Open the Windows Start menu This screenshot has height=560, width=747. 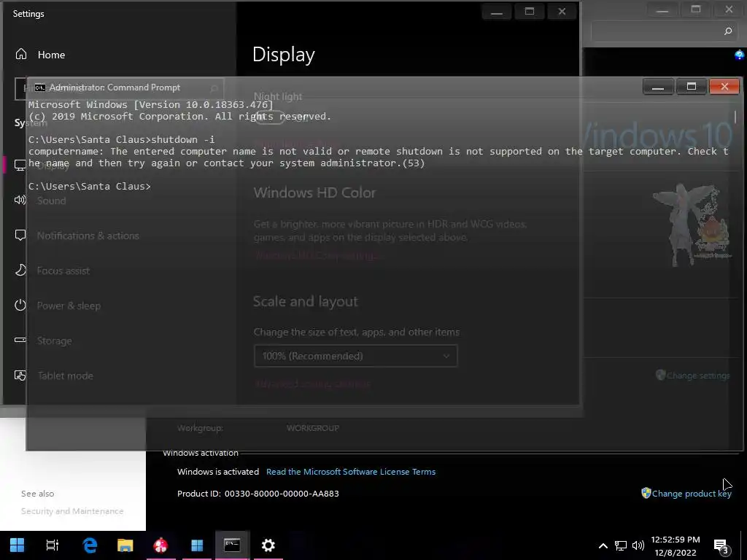(x=18, y=545)
